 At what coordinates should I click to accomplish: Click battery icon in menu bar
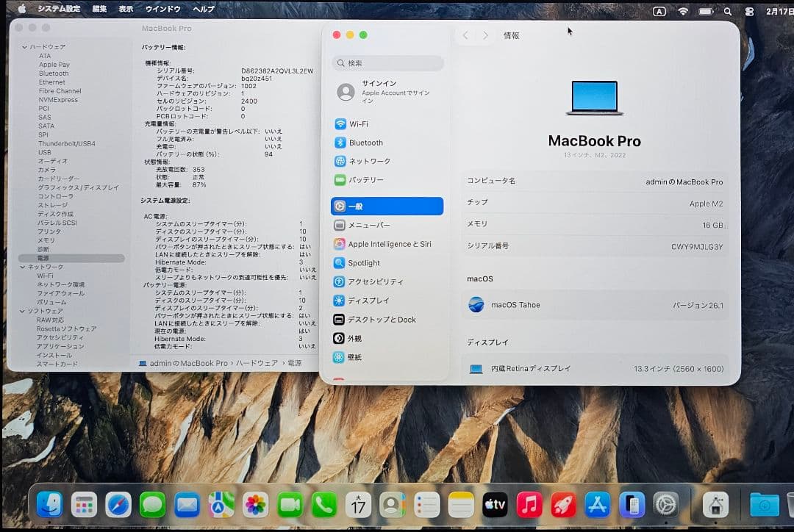[706, 11]
